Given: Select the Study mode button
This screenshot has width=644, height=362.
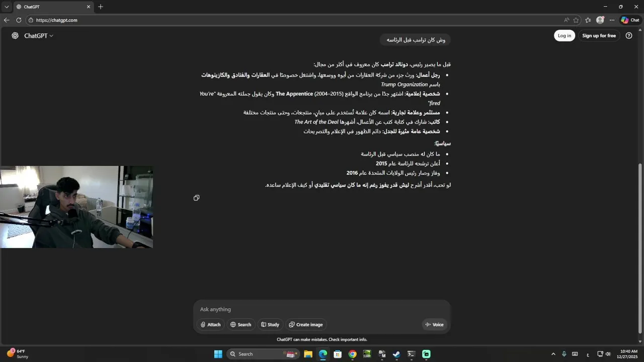Looking at the screenshot, I should pos(270,325).
